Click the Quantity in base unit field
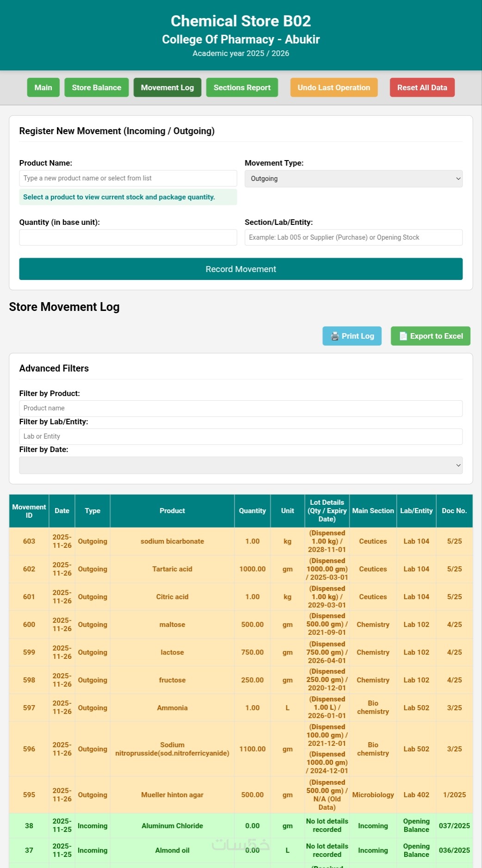This screenshot has height=868, width=482. pos(128,238)
